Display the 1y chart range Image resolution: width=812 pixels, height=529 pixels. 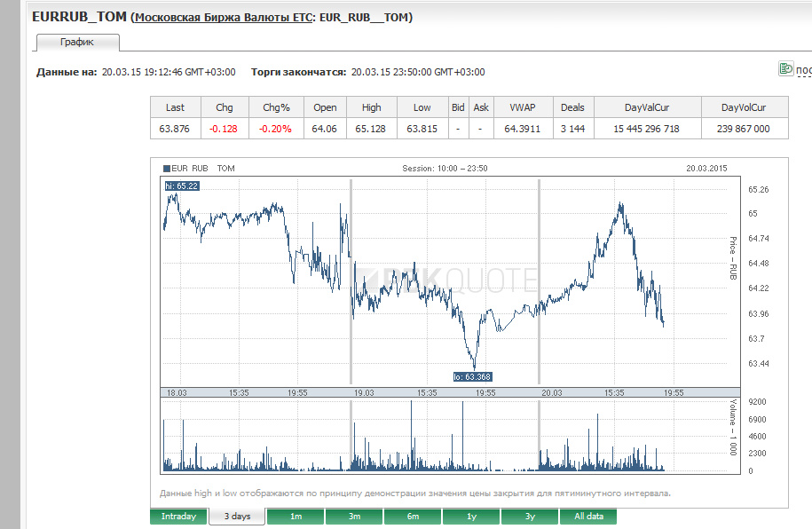(x=471, y=516)
